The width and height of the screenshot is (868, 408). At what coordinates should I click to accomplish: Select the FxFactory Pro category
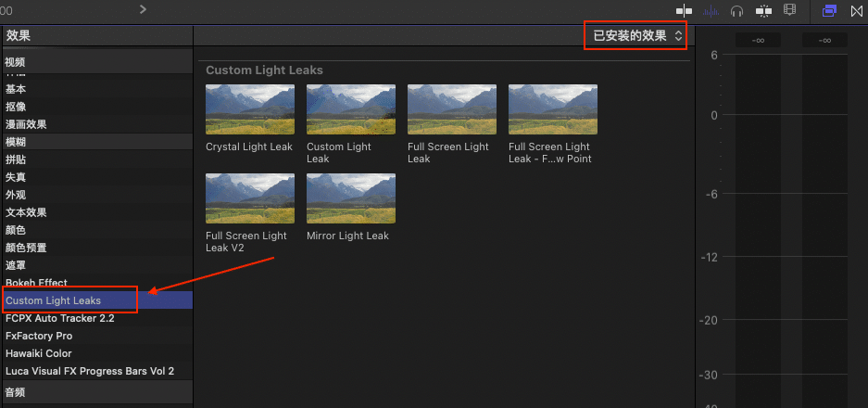96,336
